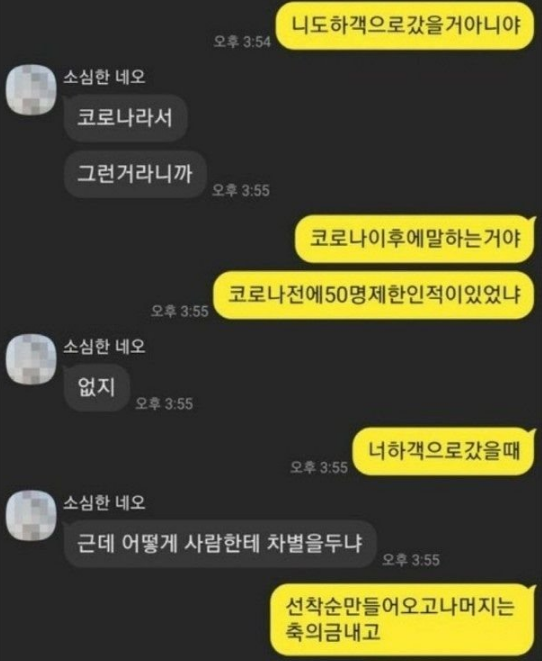Screen dimensions: 542x661
Task: Tap the bottom 소심한 네오 profile avatar
Action: click(31, 515)
